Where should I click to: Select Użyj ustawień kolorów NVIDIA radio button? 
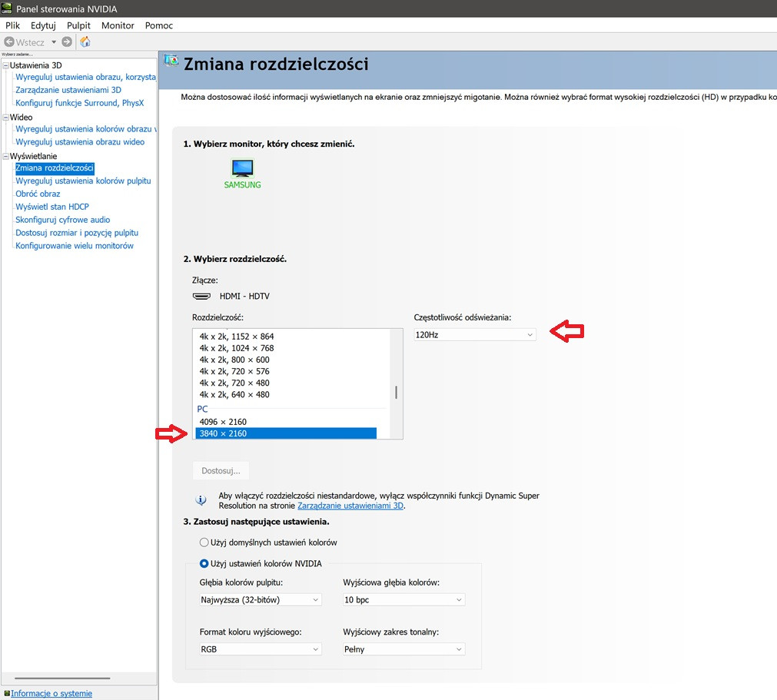(x=204, y=564)
